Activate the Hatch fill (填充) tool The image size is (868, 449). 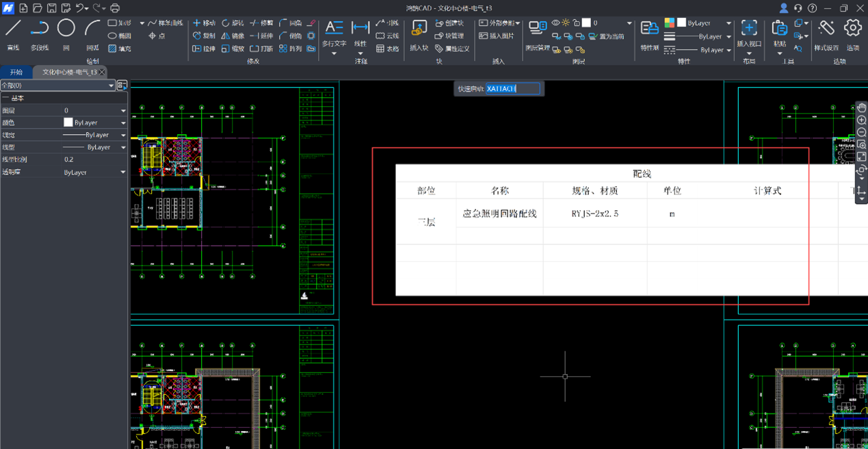pyautogui.click(x=120, y=49)
